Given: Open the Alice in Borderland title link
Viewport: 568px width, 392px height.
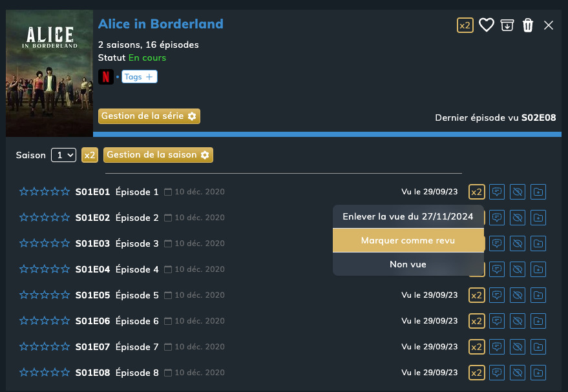Looking at the screenshot, I should click(x=161, y=25).
